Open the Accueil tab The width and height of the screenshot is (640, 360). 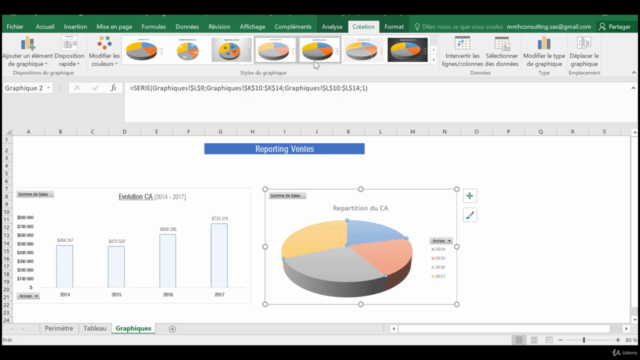pos(45,27)
